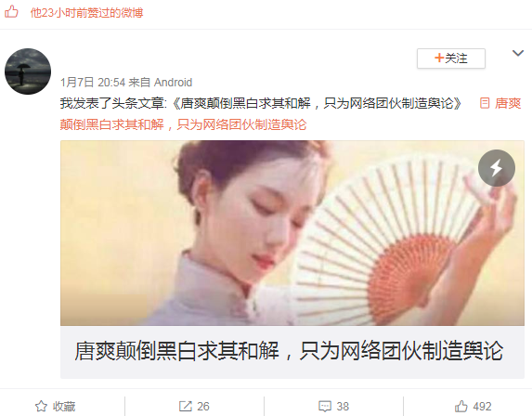Open the orange 唐爽 article link
The width and height of the screenshot is (532, 416).
tap(291, 113)
